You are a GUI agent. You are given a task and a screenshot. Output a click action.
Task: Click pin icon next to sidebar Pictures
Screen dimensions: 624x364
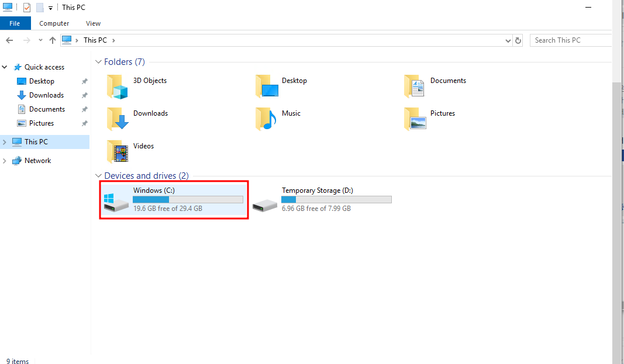tap(84, 124)
